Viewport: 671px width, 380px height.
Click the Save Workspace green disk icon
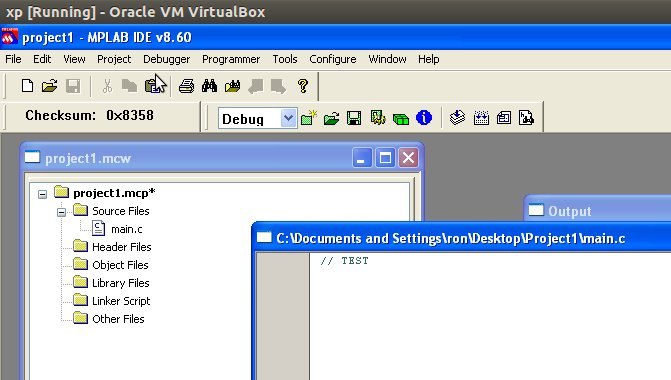(354, 118)
